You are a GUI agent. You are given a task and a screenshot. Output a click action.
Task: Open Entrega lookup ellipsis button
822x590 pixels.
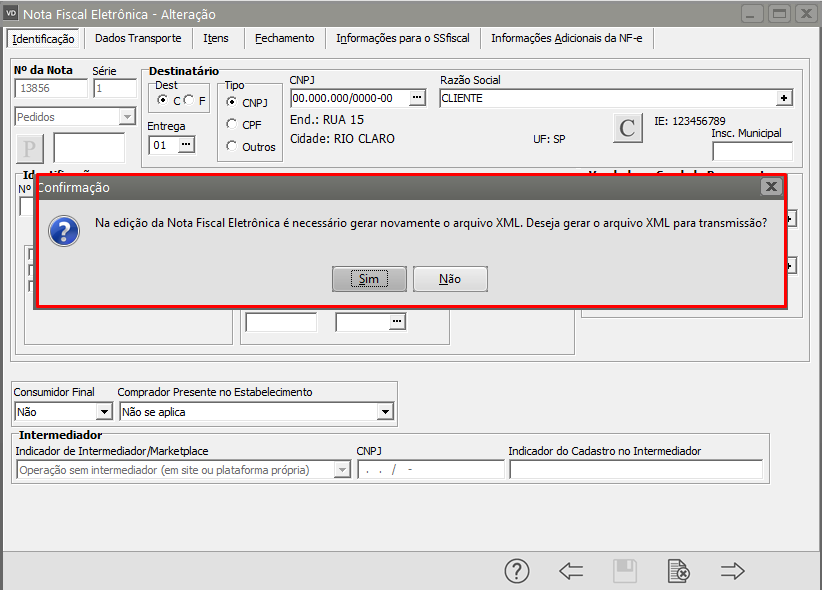[185, 145]
